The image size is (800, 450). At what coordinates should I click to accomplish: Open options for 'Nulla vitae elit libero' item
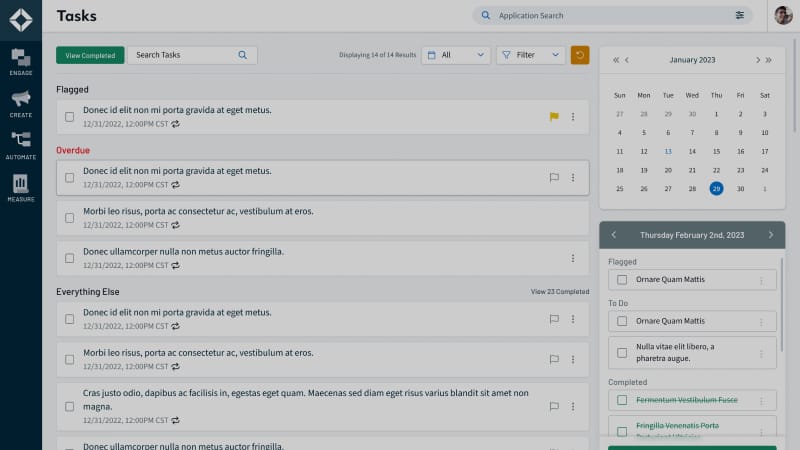761,354
